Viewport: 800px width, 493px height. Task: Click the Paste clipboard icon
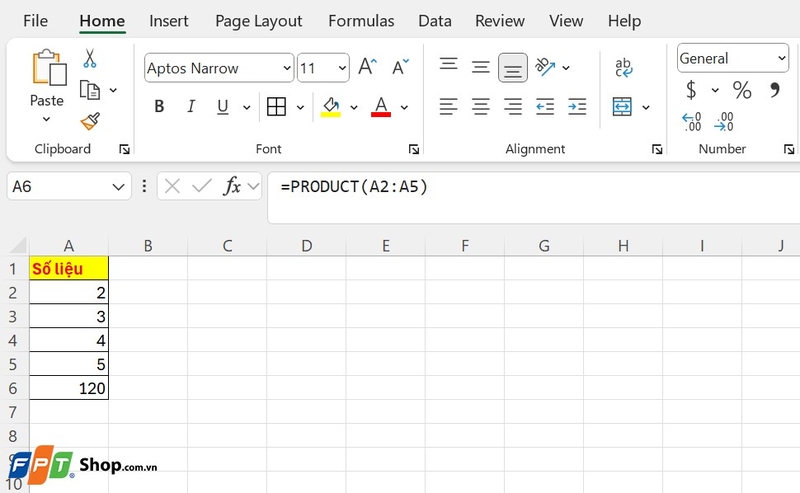49,67
